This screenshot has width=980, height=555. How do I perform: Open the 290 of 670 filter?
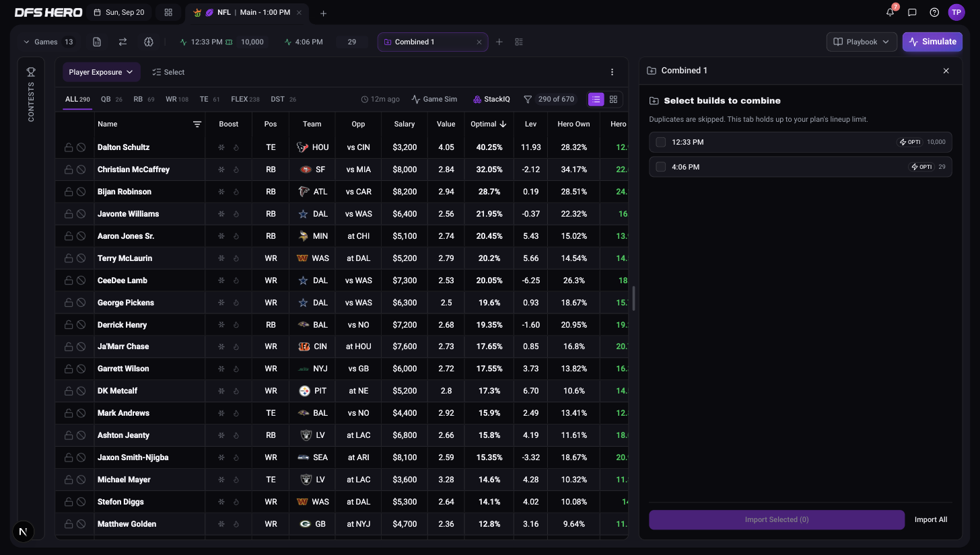(549, 99)
